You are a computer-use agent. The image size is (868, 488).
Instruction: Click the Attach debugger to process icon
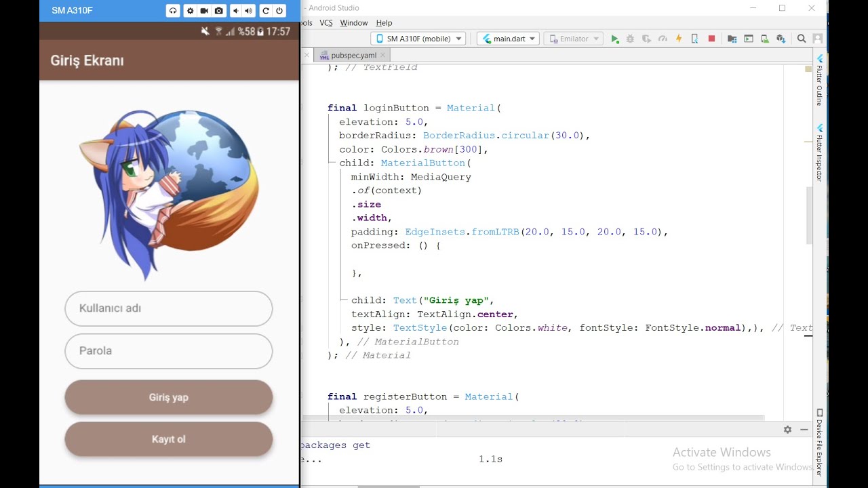694,39
